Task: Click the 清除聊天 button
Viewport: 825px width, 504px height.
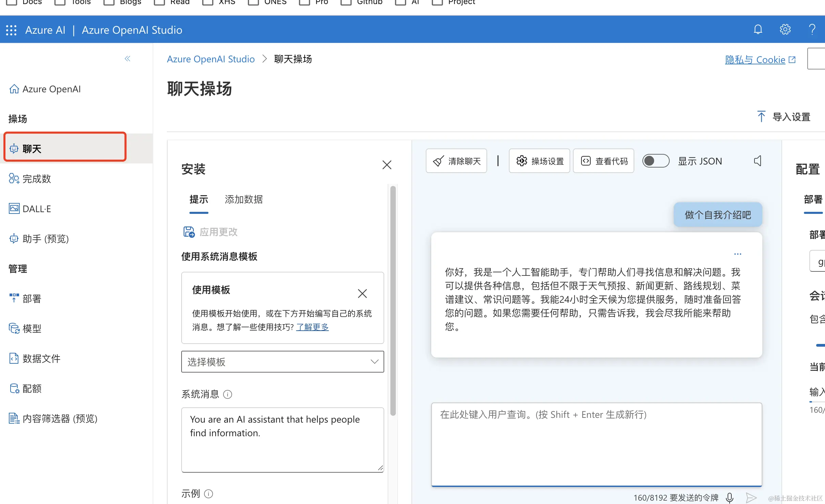Action: [x=456, y=161]
